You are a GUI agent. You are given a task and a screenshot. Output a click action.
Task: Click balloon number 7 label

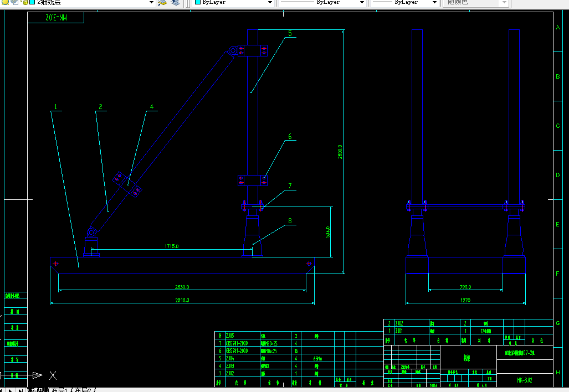click(x=290, y=185)
